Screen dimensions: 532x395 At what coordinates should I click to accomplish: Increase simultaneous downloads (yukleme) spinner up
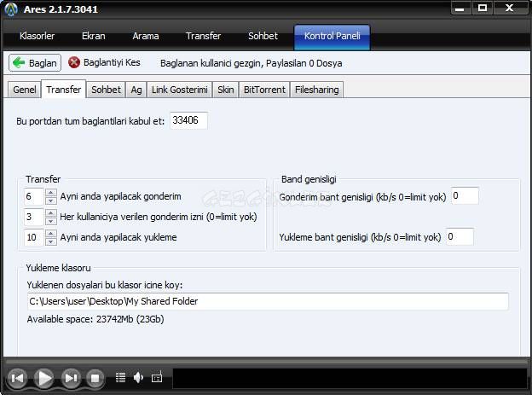click(50, 233)
